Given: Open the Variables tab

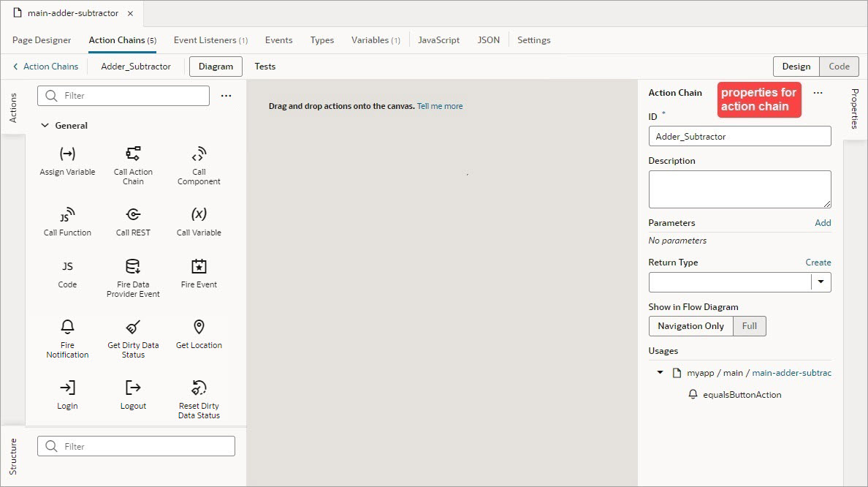Looking at the screenshot, I should click(x=376, y=40).
